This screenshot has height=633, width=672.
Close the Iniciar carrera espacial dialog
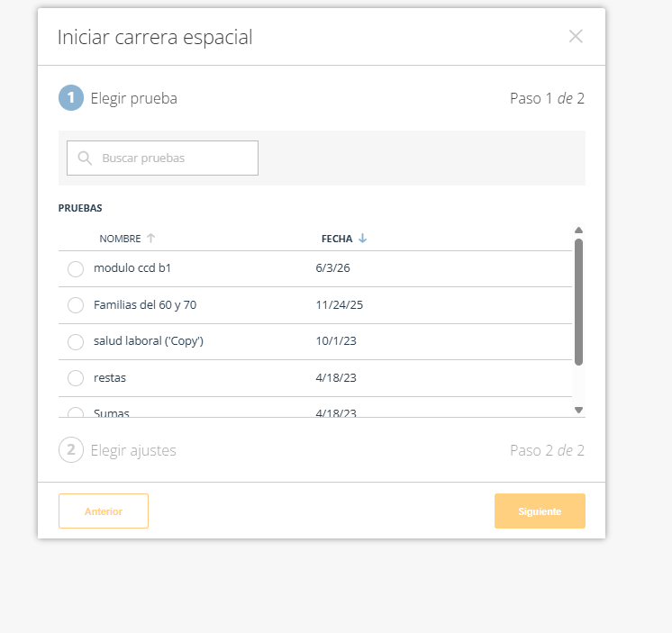[576, 36]
